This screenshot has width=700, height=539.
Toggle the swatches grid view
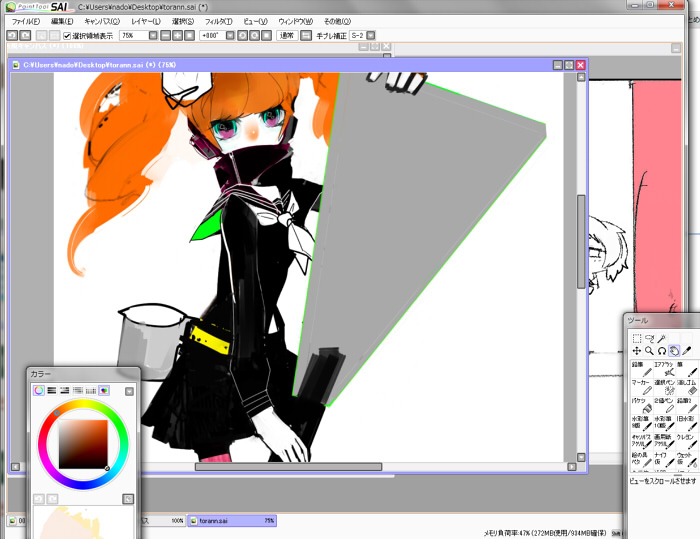pos(91,390)
